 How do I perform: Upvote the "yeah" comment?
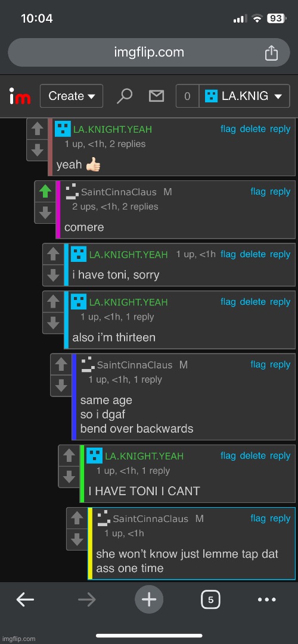click(38, 129)
